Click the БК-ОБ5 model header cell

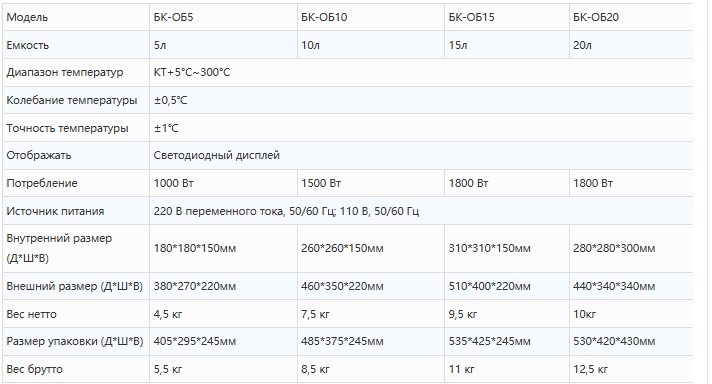pyautogui.click(x=223, y=17)
